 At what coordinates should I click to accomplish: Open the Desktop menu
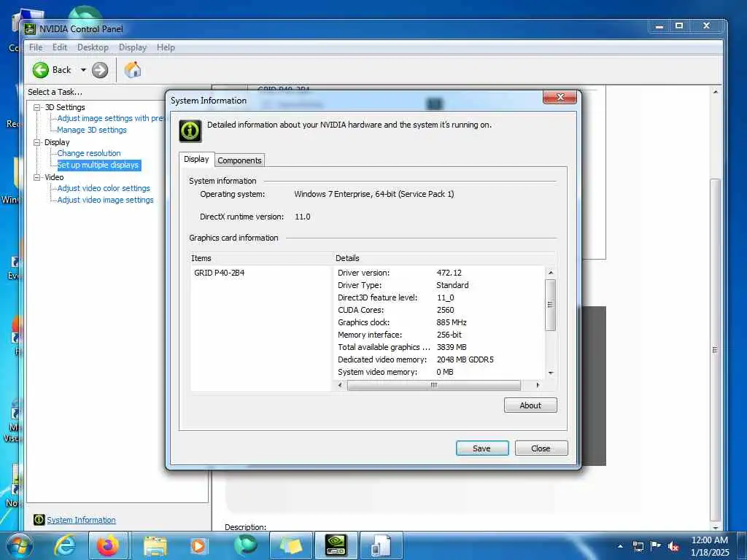tap(93, 47)
